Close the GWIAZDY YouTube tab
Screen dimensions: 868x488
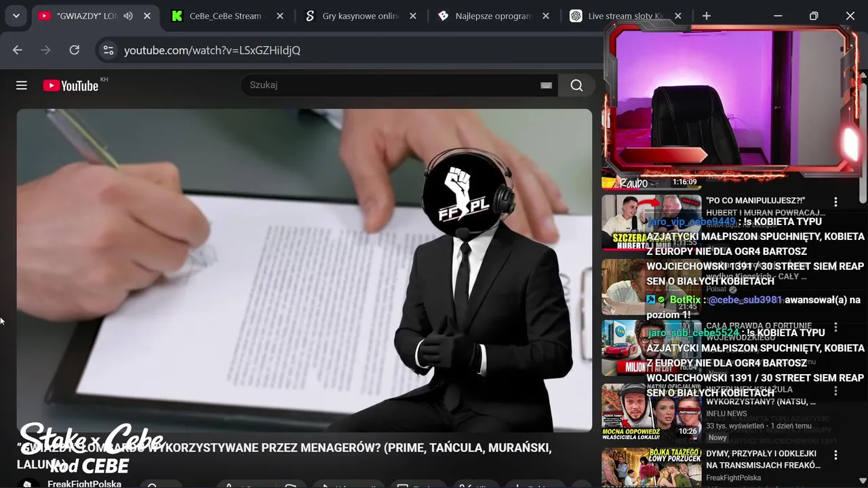click(x=147, y=16)
